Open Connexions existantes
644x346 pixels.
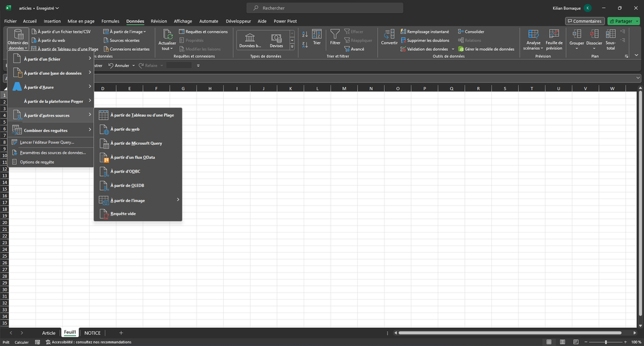coord(126,49)
